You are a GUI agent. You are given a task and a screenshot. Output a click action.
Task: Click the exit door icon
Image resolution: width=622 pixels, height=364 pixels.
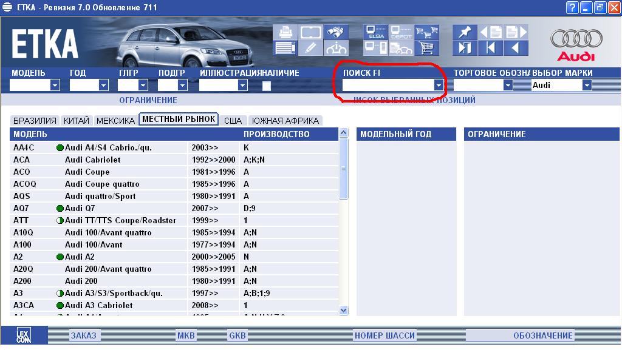pyautogui.click(x=465, y=48)
